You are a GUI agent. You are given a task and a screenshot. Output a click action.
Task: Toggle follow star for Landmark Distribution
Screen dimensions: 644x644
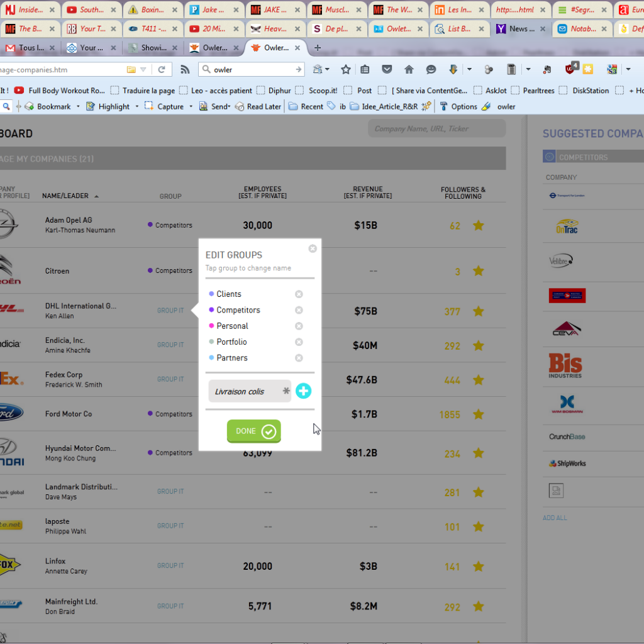point(479,492)
